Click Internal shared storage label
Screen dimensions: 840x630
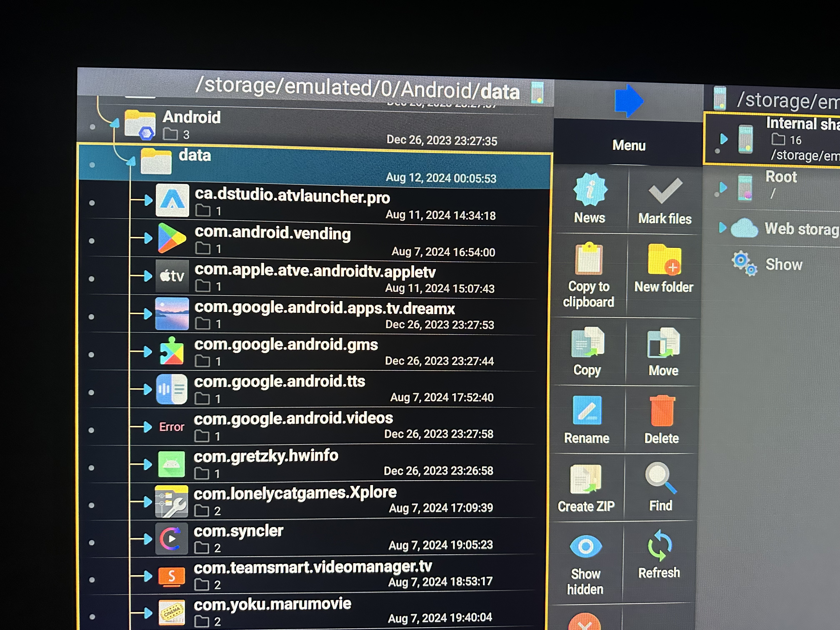[x=803, y=124]
